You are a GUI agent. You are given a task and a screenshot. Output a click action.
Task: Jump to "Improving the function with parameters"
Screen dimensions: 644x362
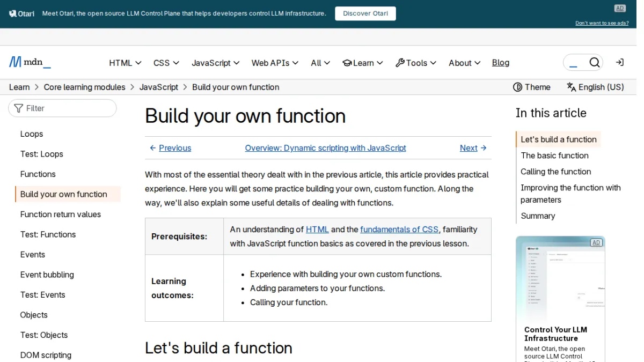click(570, 194)
